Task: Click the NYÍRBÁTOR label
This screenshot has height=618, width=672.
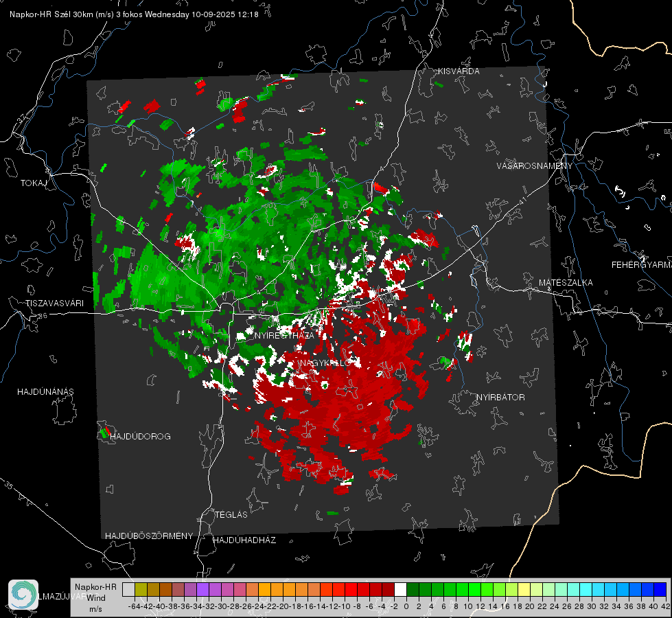Action: 500,398
